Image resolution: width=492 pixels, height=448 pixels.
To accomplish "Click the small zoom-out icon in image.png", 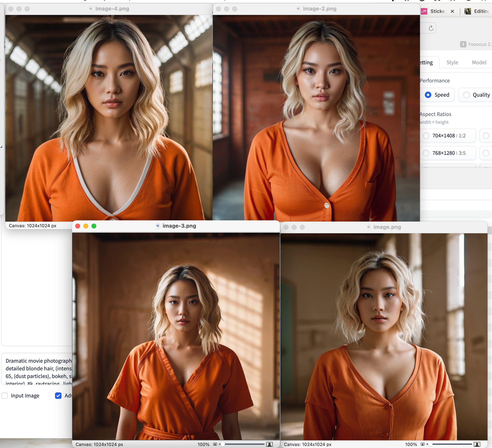I will 423,444.
